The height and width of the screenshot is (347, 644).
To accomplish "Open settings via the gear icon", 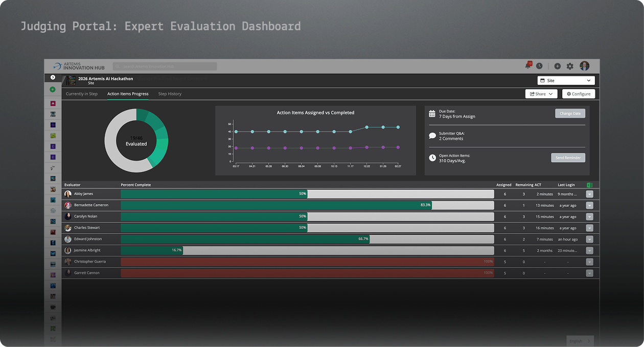I will (x=569, y=66).
